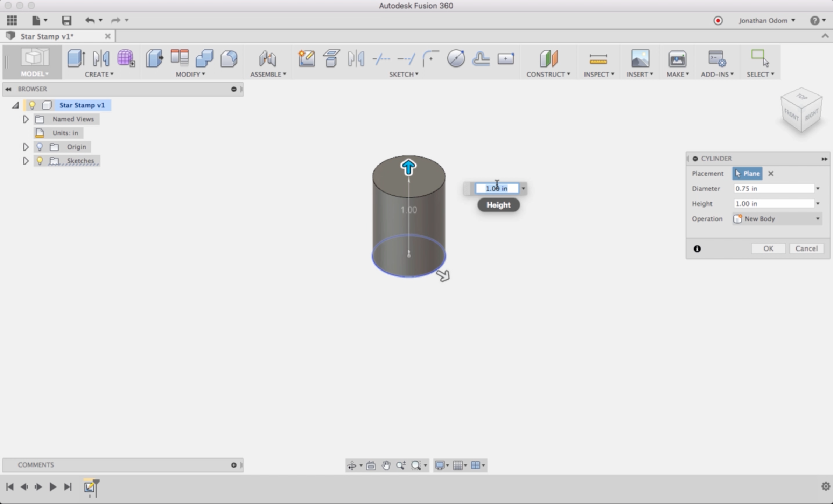The height and width of the screenshot is (504, 833).
Task: Click the Press Pull tool icon
Action: point(154,58)
